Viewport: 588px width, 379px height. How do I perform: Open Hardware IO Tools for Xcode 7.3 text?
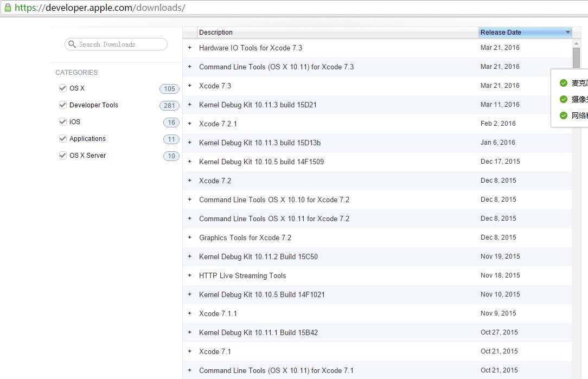tap(251, 48)
